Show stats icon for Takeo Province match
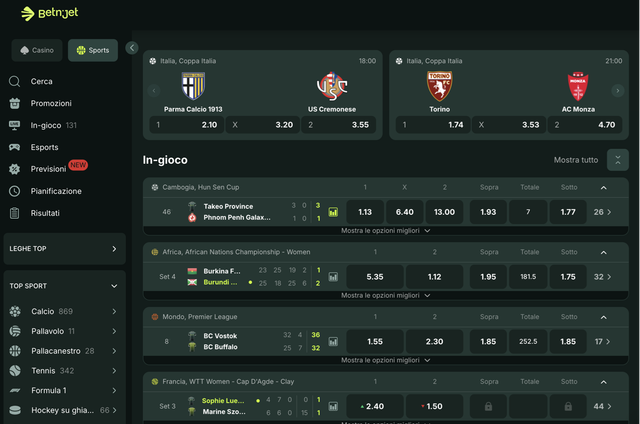This screenshot has width=640, height=424. pyautogui.click(x=333, y=212)
